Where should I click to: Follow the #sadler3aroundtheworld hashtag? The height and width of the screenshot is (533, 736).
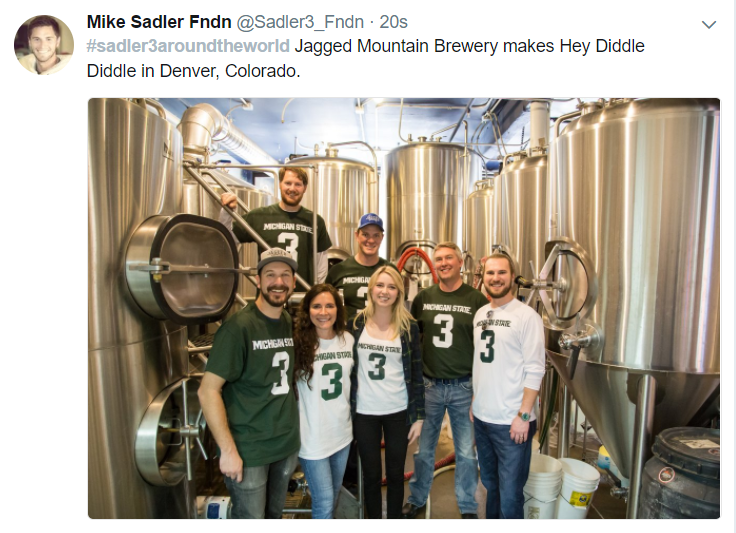point(188,46)
